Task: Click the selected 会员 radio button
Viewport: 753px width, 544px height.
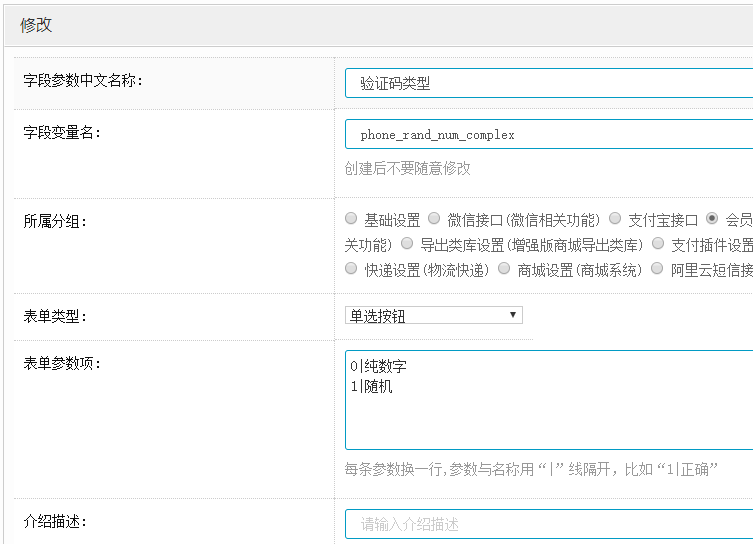Action: [x=712, y=219]
